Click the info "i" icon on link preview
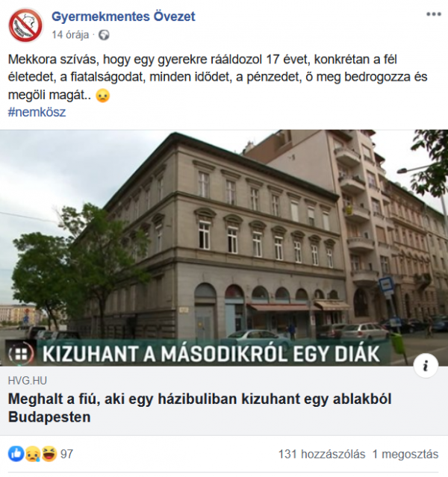Screen dimensions: 448x477 click(426, 365)
